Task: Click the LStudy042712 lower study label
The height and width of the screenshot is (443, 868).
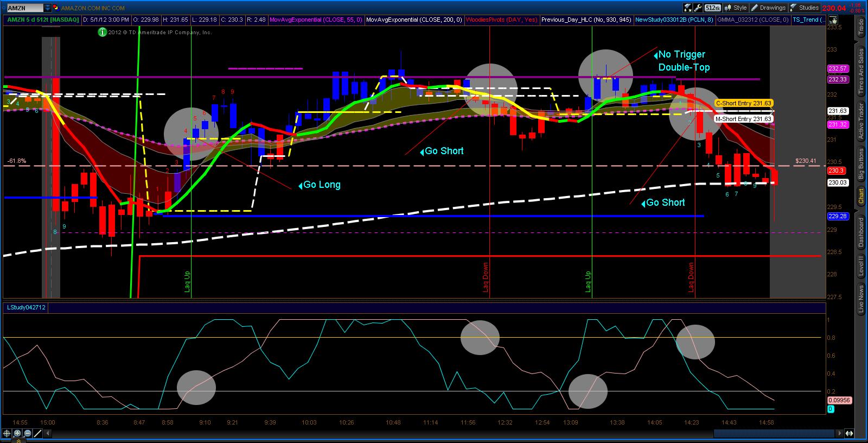Action: coord(25,307)
